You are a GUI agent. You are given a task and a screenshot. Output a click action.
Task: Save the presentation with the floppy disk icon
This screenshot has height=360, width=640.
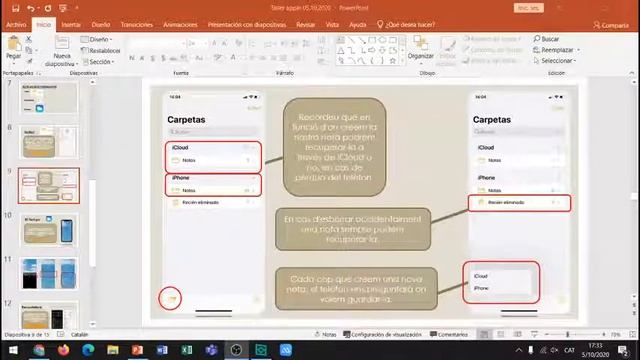click(x=16, y=8)
